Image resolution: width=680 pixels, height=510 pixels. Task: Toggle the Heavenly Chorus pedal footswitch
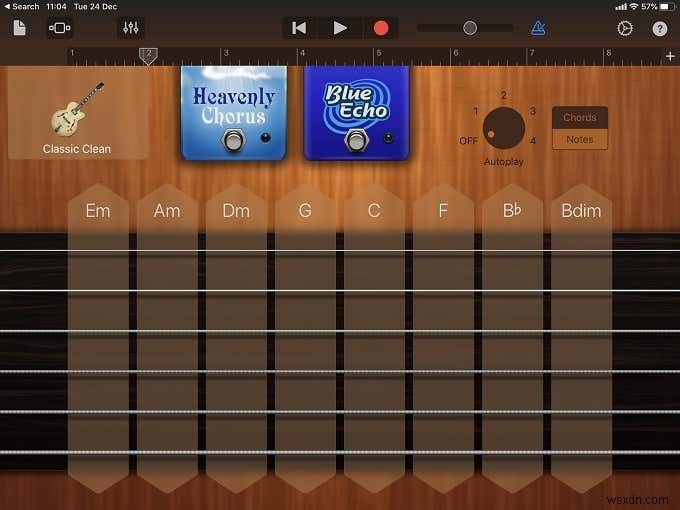pos(233,141)
